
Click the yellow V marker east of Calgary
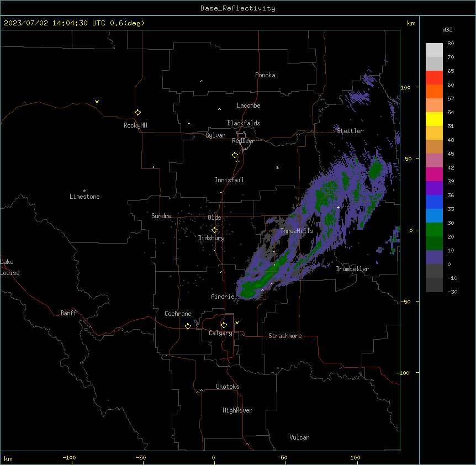(237, 323)
